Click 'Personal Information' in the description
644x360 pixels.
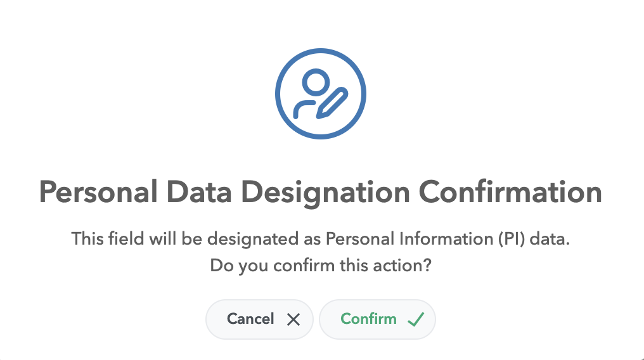pyautogui.click(x=409, y=239)
